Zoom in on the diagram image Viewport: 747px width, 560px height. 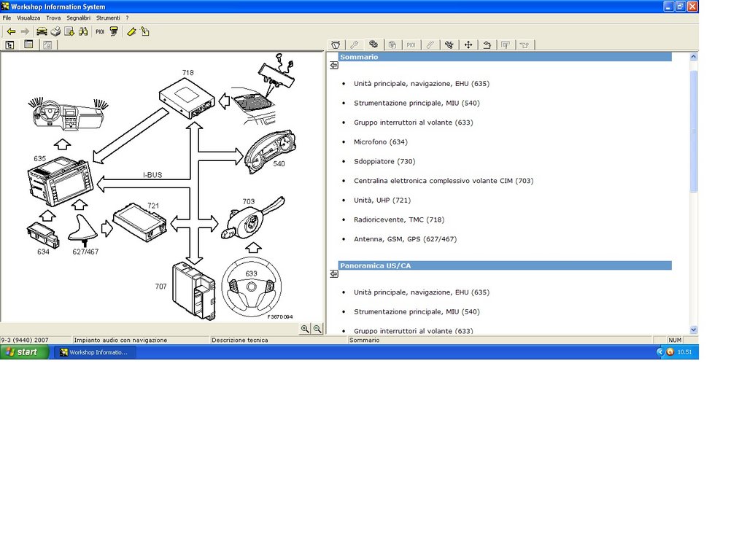tap(305, 329)
